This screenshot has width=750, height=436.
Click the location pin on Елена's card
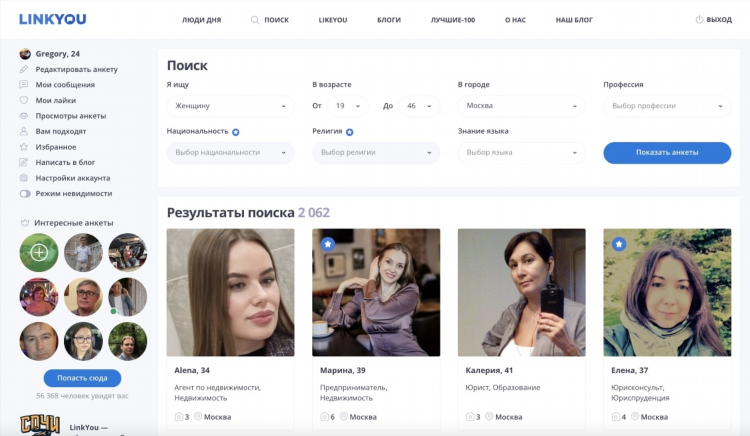635,416
